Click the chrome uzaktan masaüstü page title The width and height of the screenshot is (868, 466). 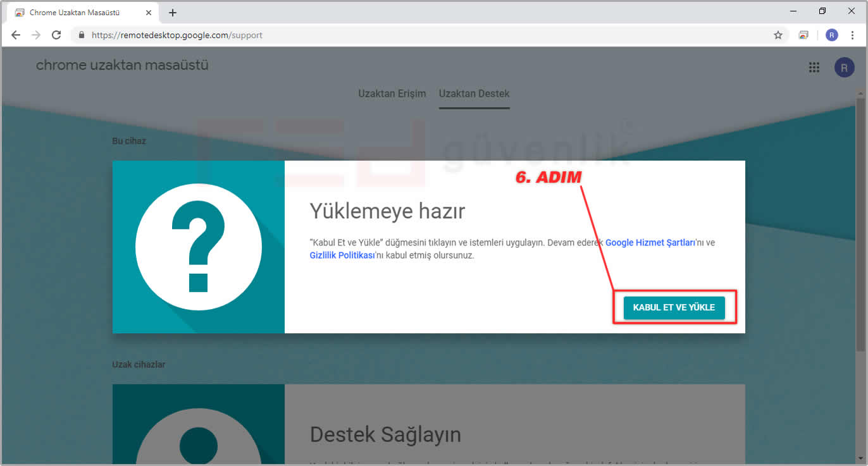coord(122,65)
